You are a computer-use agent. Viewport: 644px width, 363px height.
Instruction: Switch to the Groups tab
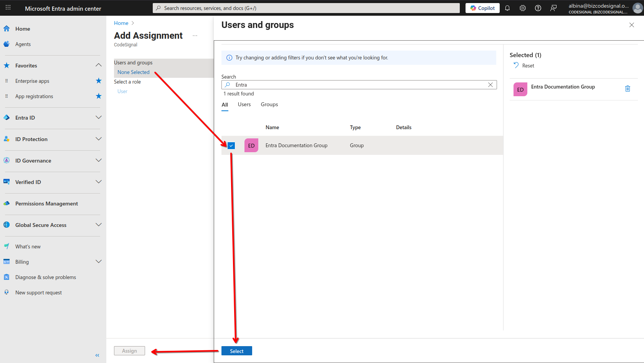coord(269,105)
